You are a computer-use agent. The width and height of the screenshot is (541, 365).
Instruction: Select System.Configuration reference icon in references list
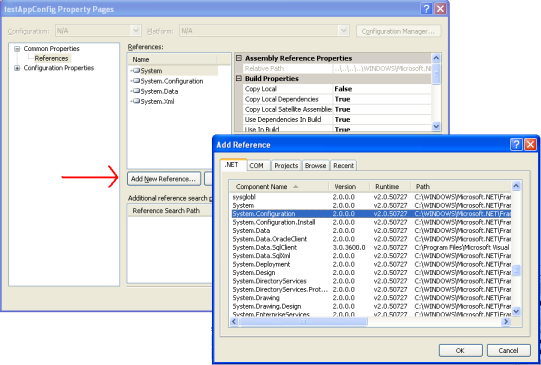tap(136, 81)
